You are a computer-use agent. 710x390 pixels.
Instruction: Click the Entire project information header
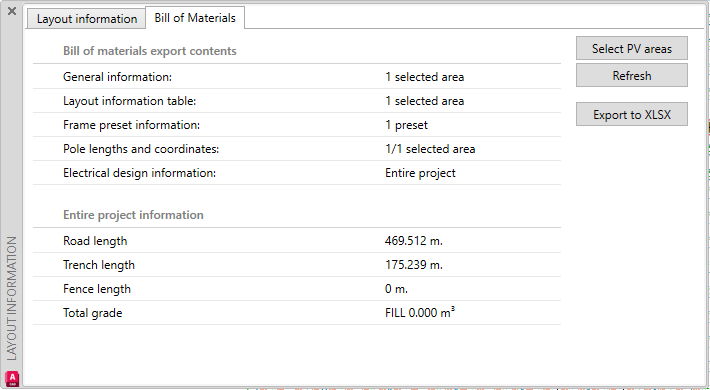[x=133, y=215]
